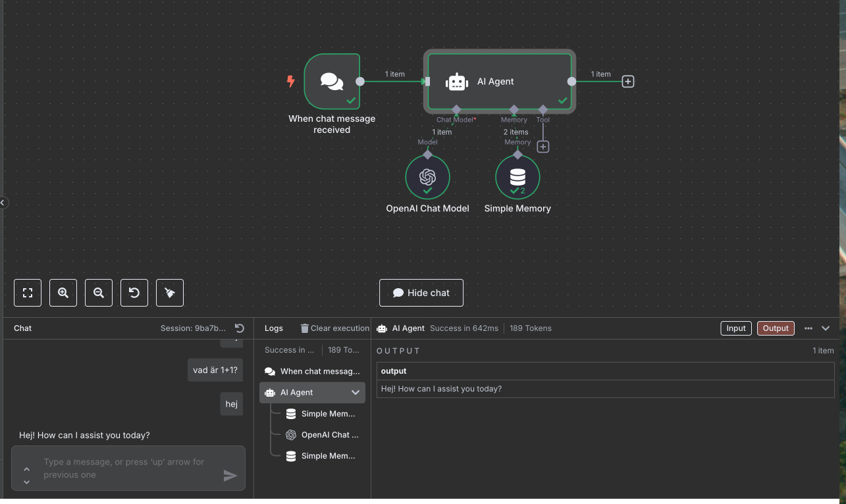This screenshot has height=504, width=846.
Task: Zoom in on the workflow canvas
Action: (63, 293)
